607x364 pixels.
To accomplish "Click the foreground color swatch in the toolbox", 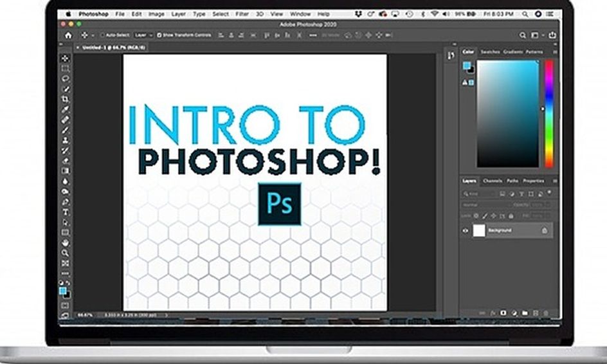I will coord(63,291).
